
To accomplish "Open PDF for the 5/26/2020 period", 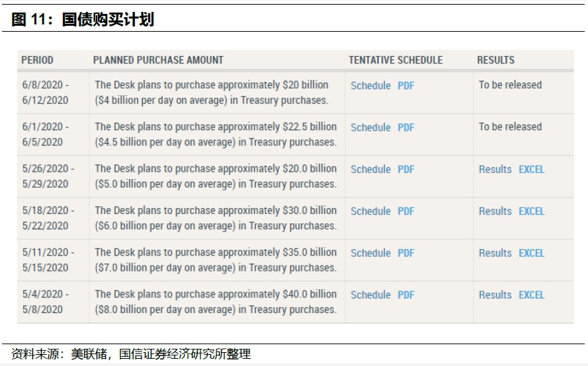I will click(x=406, y=170).
